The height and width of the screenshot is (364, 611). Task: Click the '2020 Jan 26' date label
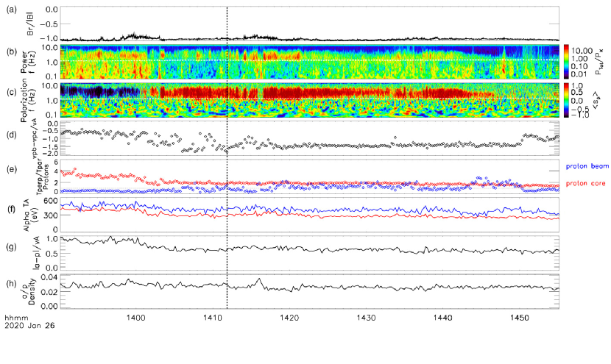click(25, 324)
